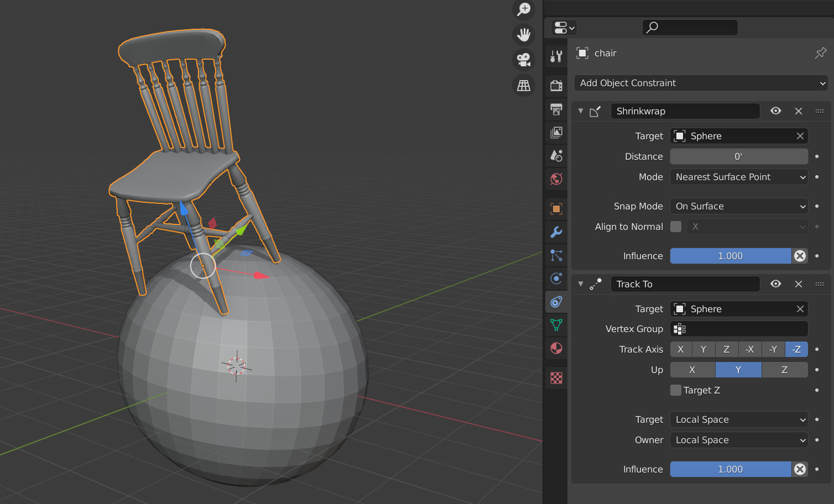Screen dimensions: 834x504
Task: Click the Shrinkwrap Influence slider
Action: tap(731, 256)
